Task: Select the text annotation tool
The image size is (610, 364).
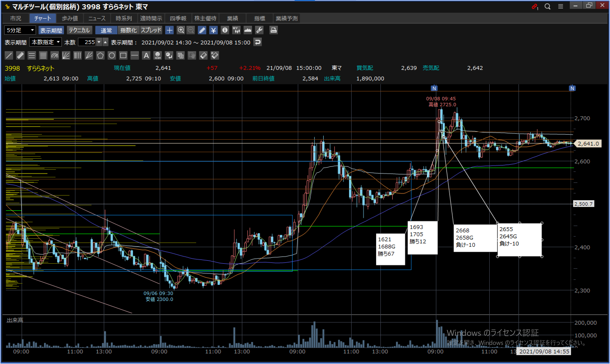Action: tap(146, 55)
